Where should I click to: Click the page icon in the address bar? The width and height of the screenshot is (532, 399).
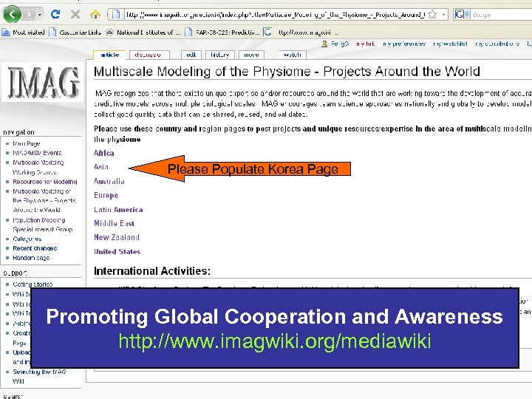pos(116,14)
